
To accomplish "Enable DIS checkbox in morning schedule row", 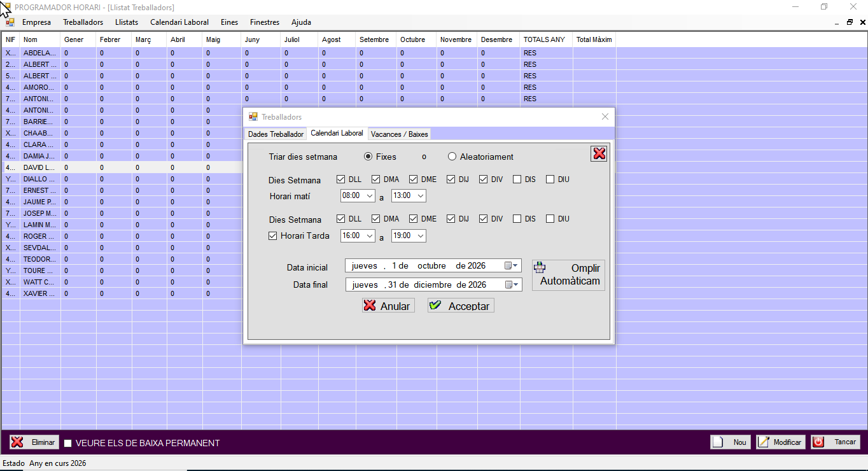I will pyautogui.click(x=517, y=179).
